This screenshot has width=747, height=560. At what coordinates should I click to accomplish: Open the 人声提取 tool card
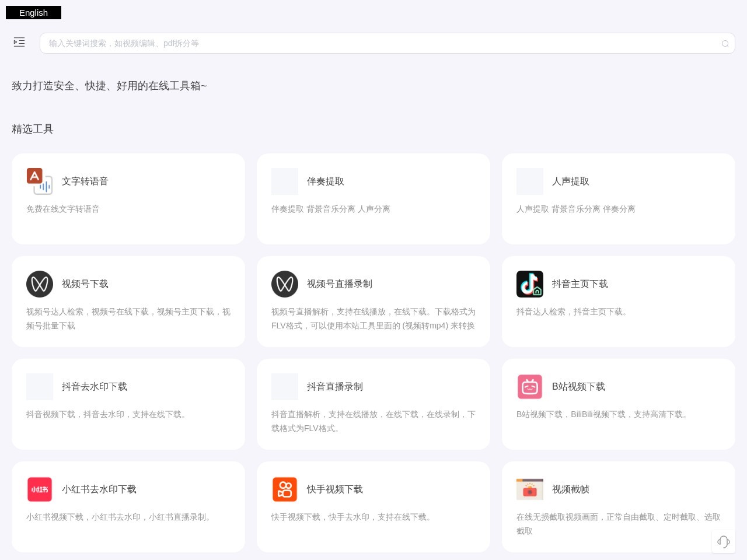click(619, 199)
